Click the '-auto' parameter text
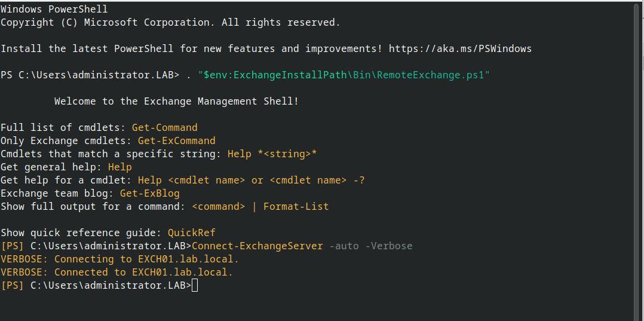 pos(344,246)
